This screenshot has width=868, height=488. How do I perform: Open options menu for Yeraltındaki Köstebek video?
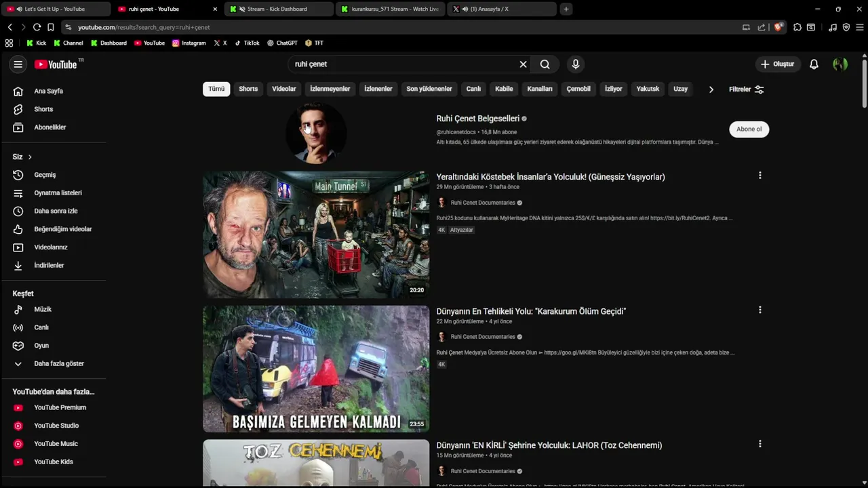pyautogui.click(x=760, y=176)
